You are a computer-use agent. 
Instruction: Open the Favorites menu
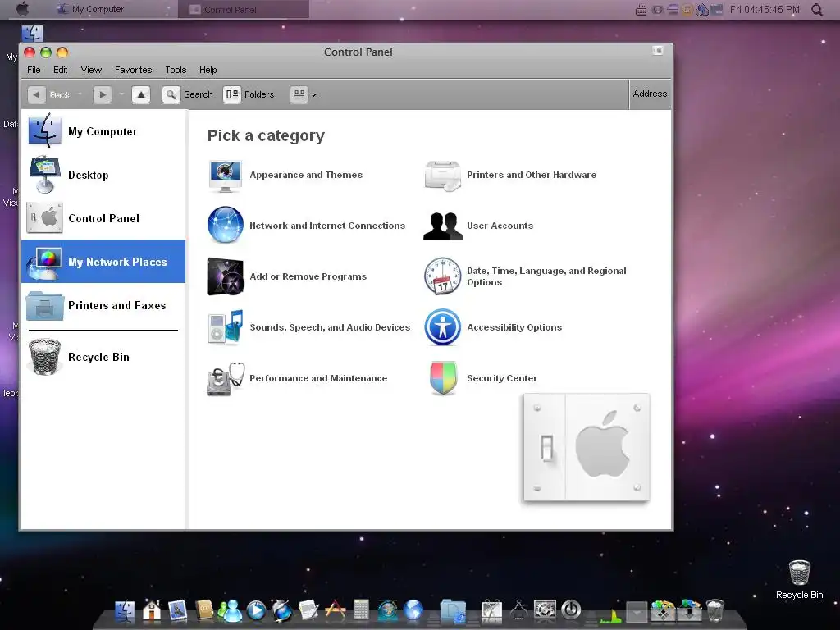(134, 70)
